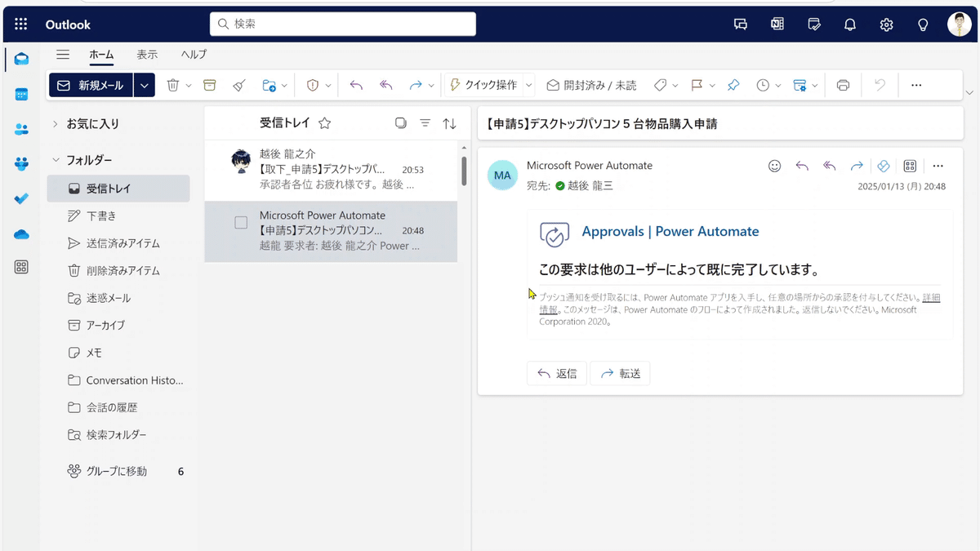Open the Mail module in the left rail
The width and height of the screenshot is (980, 551).
21,59
